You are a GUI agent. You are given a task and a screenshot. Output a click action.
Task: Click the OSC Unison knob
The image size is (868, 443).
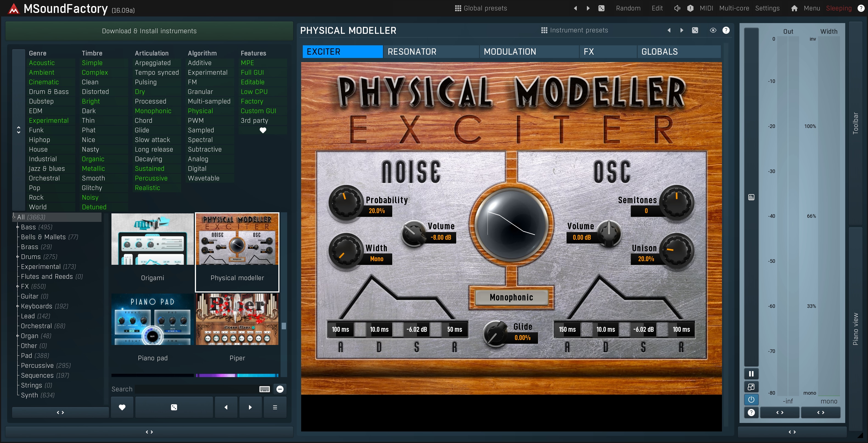[x=676, y=250]
